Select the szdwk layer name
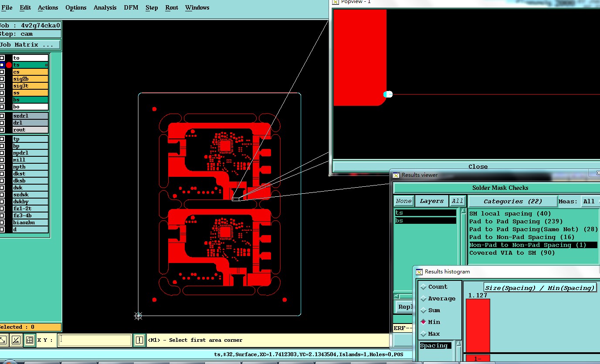 tap(30, 195)
